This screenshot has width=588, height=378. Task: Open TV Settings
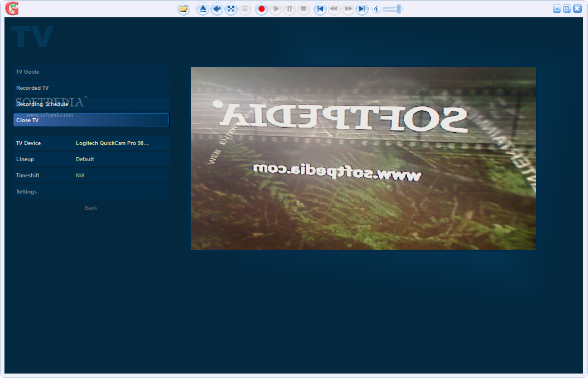pos(91,191)
